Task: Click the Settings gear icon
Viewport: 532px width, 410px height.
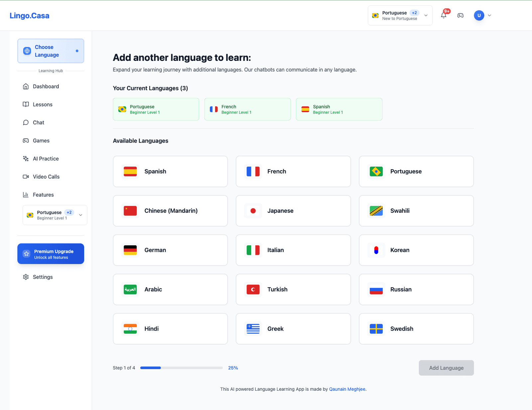Action: tap(26, 277)
